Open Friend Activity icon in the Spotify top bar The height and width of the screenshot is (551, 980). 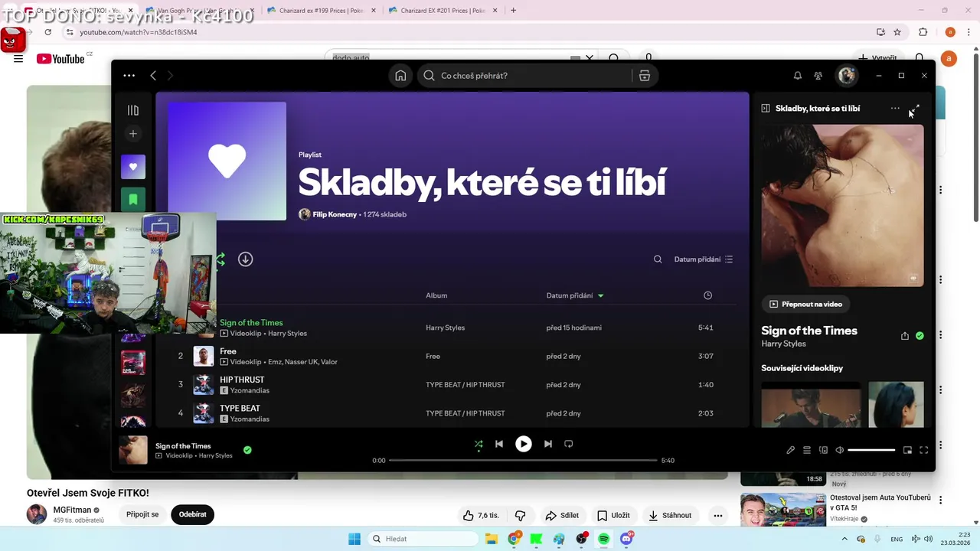[x=818, y=76]
